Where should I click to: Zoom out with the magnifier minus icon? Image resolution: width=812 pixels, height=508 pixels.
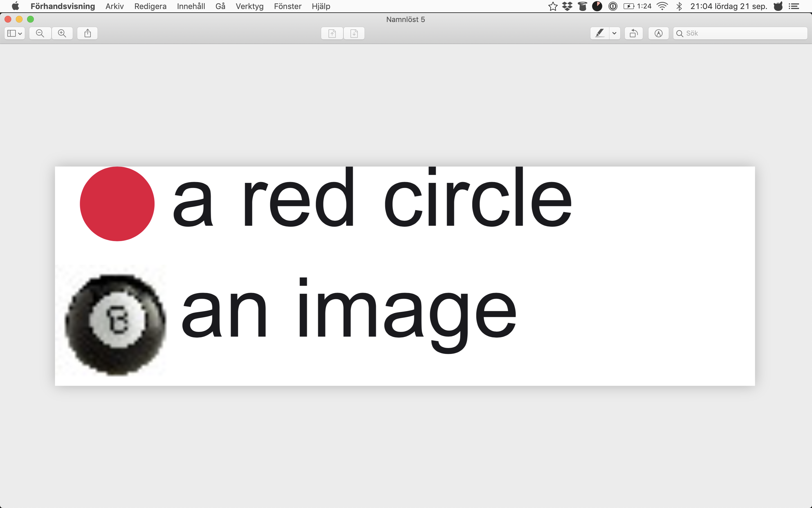(40, 33)
